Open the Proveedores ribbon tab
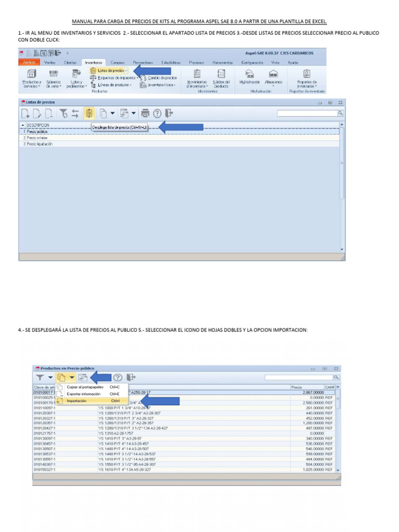 pyautogui.click(x=143, y=62)
